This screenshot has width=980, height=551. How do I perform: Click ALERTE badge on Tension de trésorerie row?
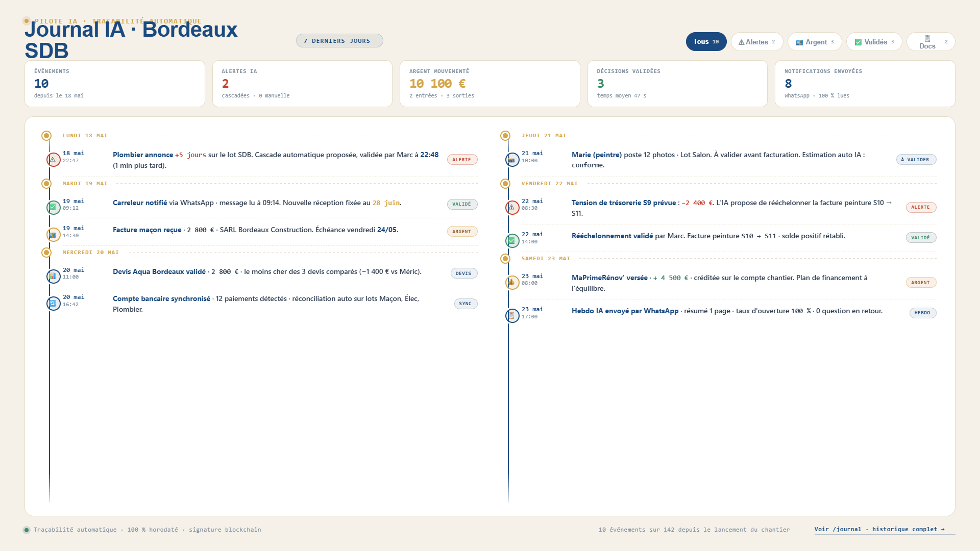(921, 207)
